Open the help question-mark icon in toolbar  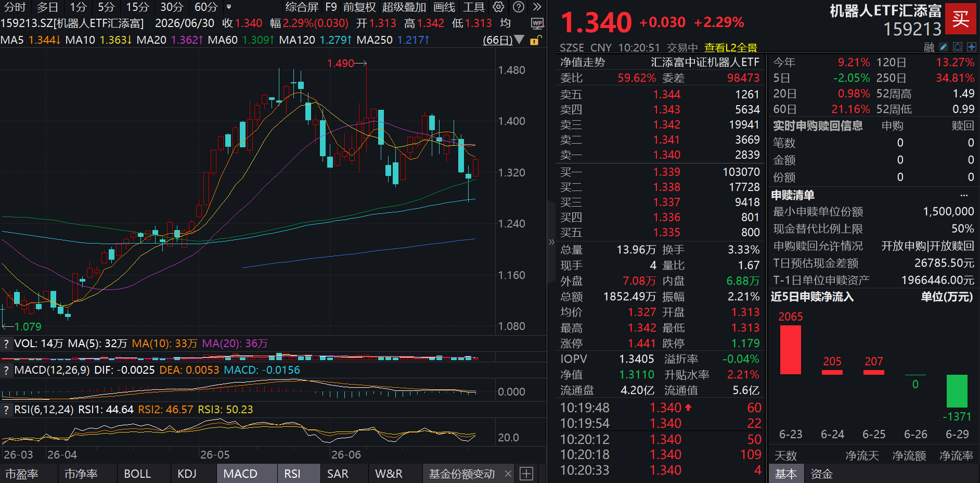[518, 7]
